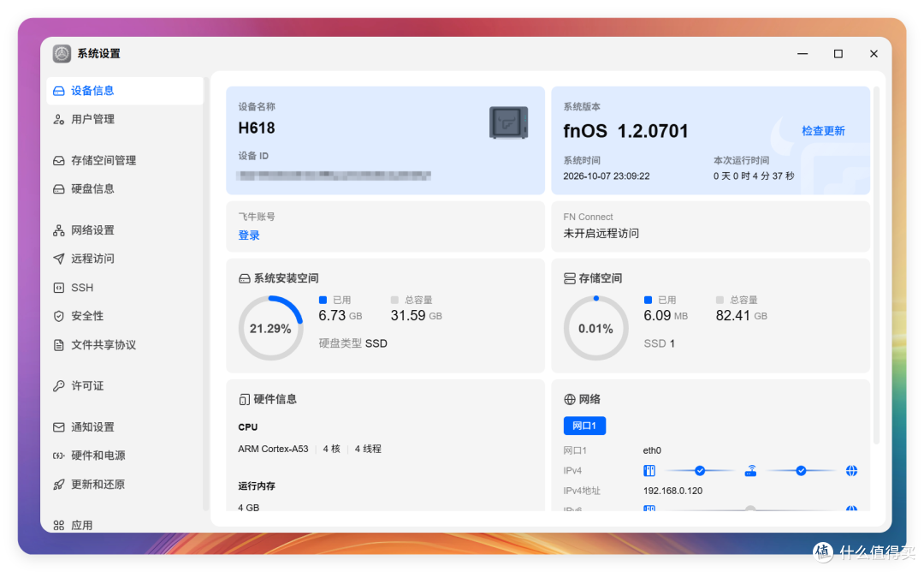Click the device name H618
Screen dimensions: 924x572
(257, 128)
